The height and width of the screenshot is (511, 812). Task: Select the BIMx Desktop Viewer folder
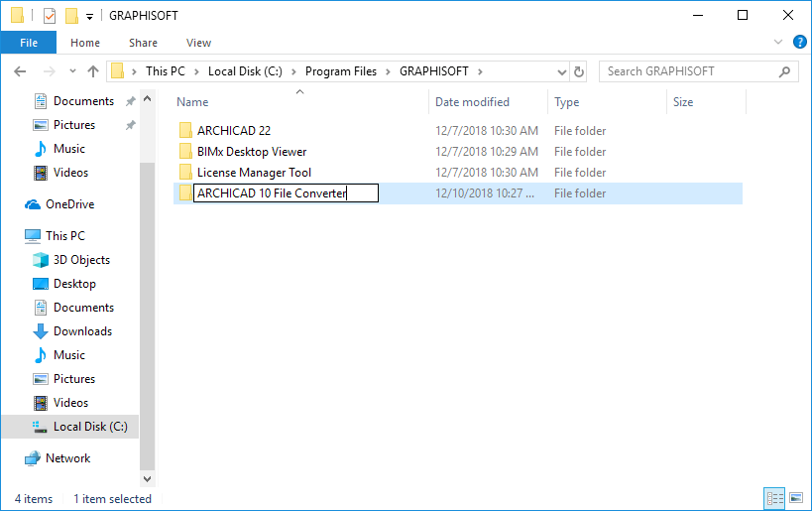click(x=252, y=152)
